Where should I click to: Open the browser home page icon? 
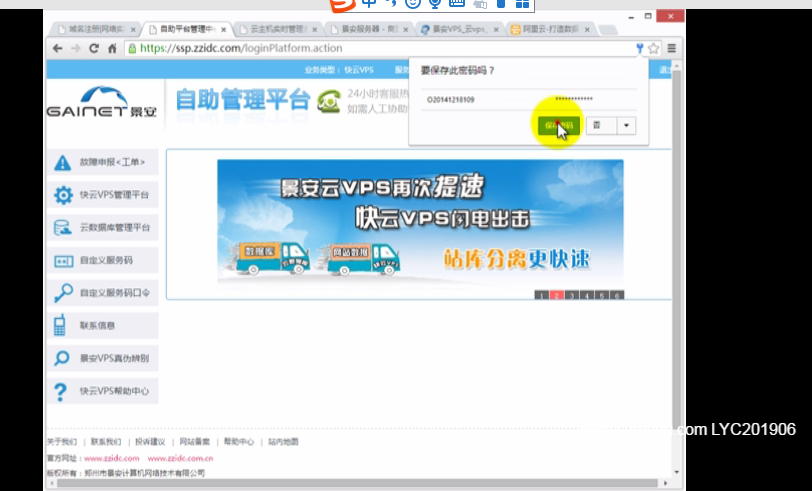(112, 48)
